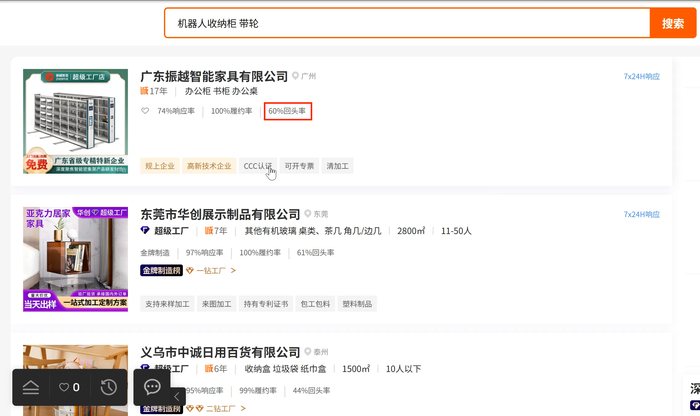Click the 60%回头率 statistic
The image size is (700, 416).
[x=287, y=111]
